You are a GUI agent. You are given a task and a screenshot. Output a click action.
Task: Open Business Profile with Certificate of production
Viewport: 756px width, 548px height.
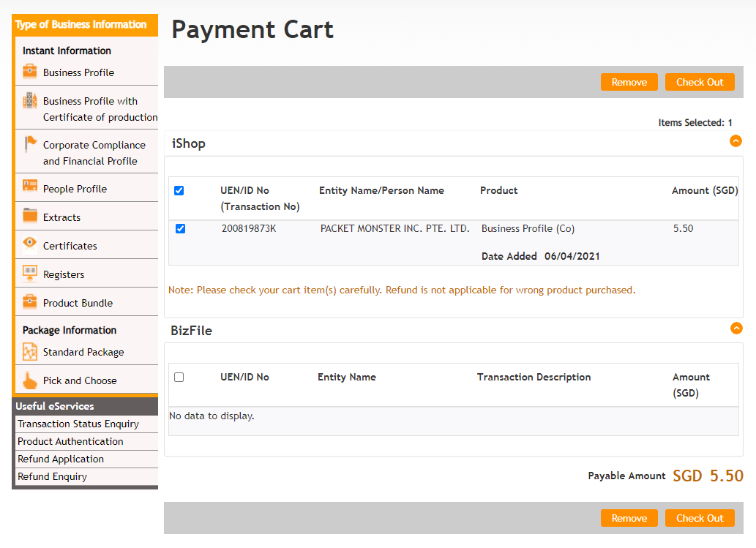click(100, 109)
